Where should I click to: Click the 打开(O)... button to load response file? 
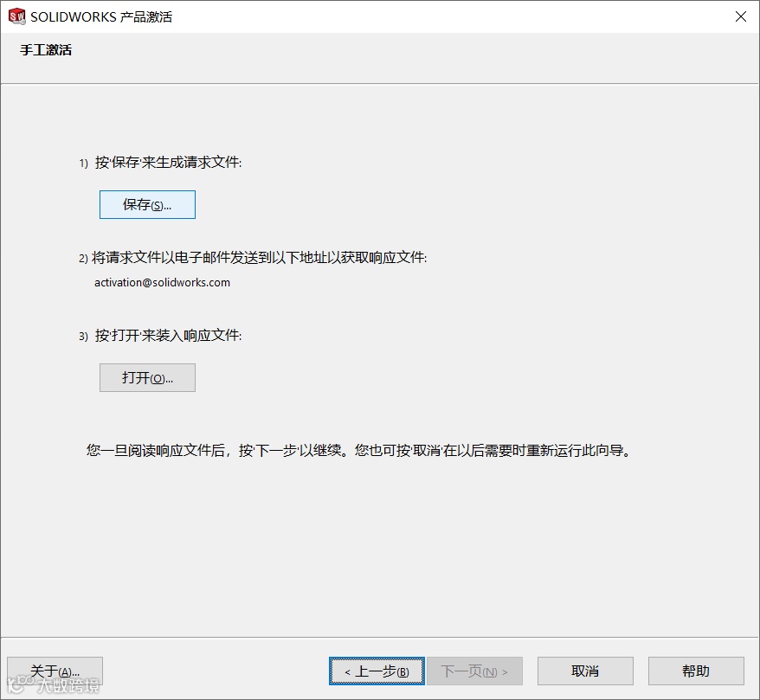pos(147,377)
